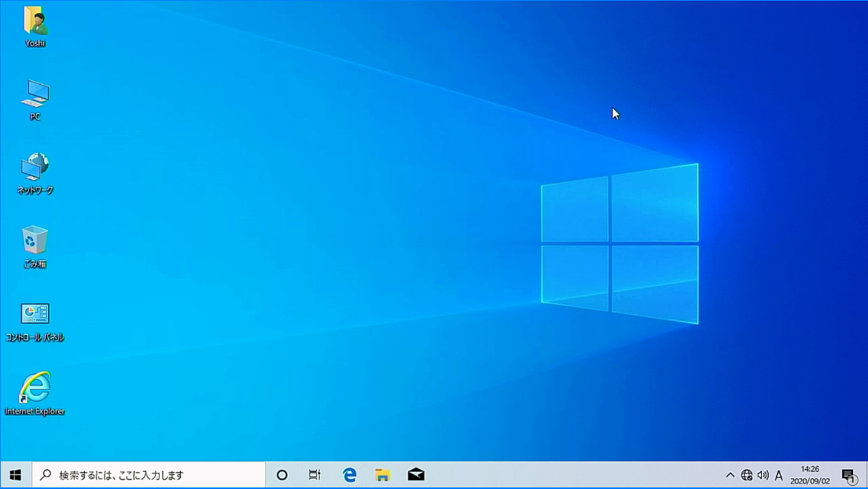This screenshot has width=868, height=489.
Task: Open File Explorer from the taskbar
Action: [383, 475]
